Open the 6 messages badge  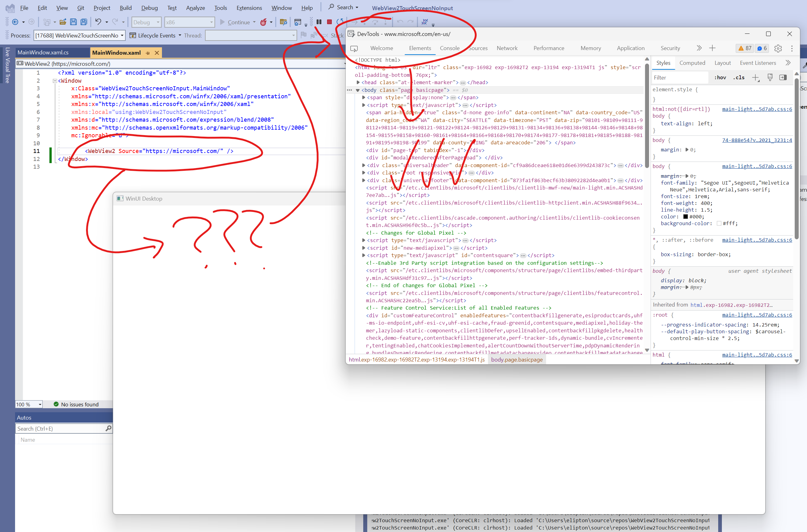coord(762,48)
